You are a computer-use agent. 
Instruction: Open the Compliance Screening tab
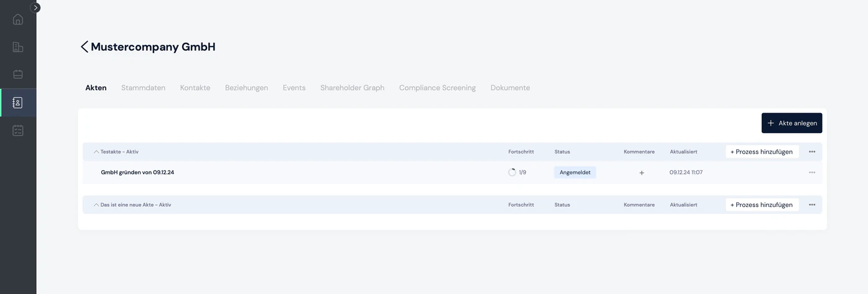(437, 88)
